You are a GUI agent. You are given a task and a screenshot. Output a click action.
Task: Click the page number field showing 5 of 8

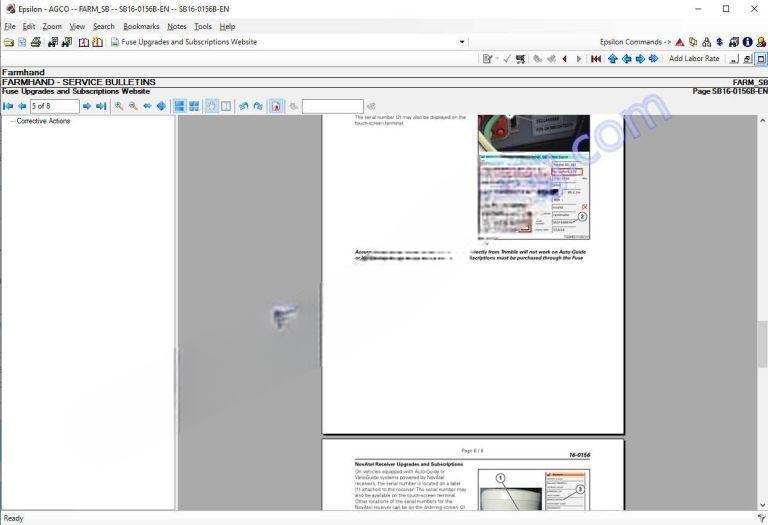tap(54, 106)
